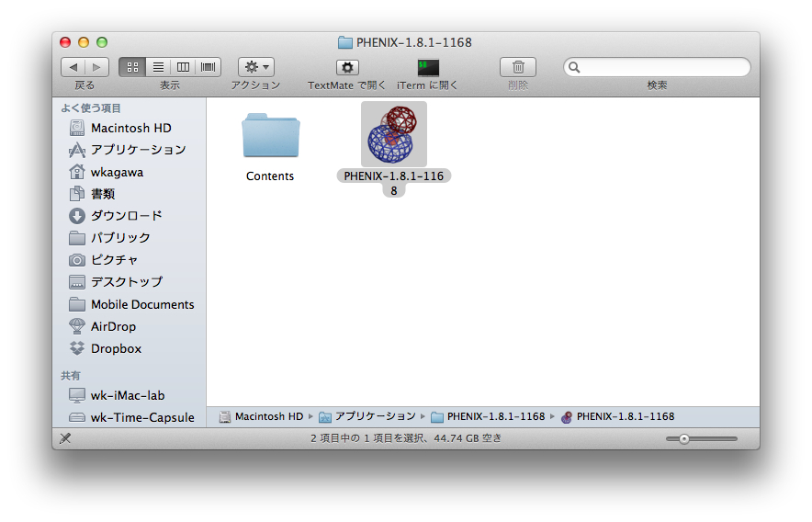Select the PHENIX app icon in file area
Viewport: 812px width, 522px height.
tap(393, 134)
